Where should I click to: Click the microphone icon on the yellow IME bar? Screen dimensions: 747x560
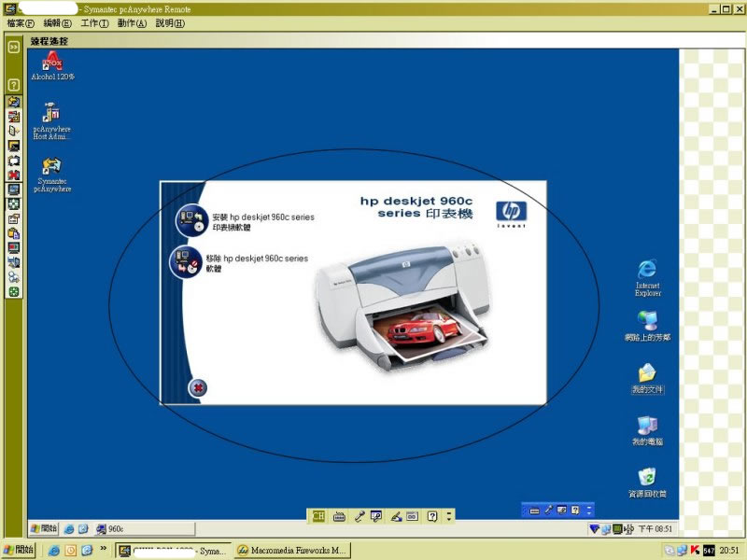(359, 516)
